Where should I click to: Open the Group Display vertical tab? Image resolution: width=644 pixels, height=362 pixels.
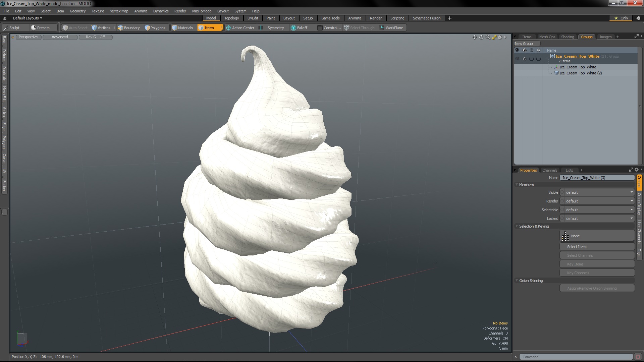[639, 203]
